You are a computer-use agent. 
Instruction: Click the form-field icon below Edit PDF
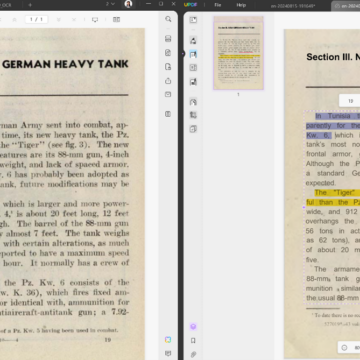193,68
